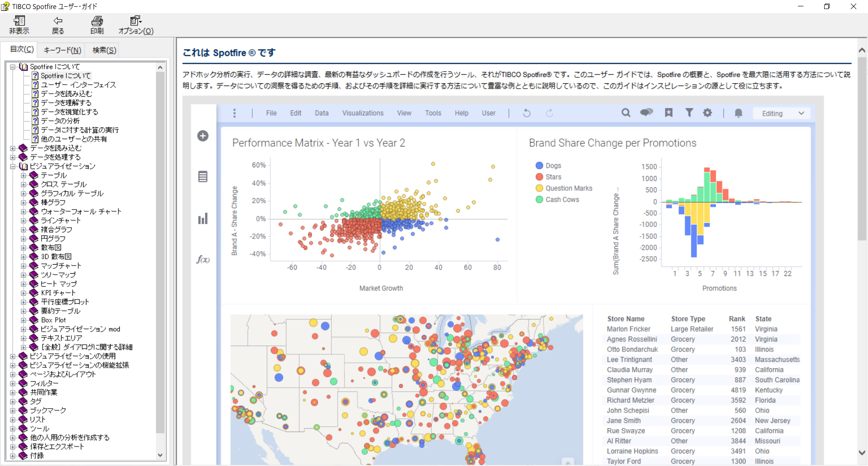Screen dimensions: 868x466
Task: Open the リスト topic
Action: (x=38, y=419)
